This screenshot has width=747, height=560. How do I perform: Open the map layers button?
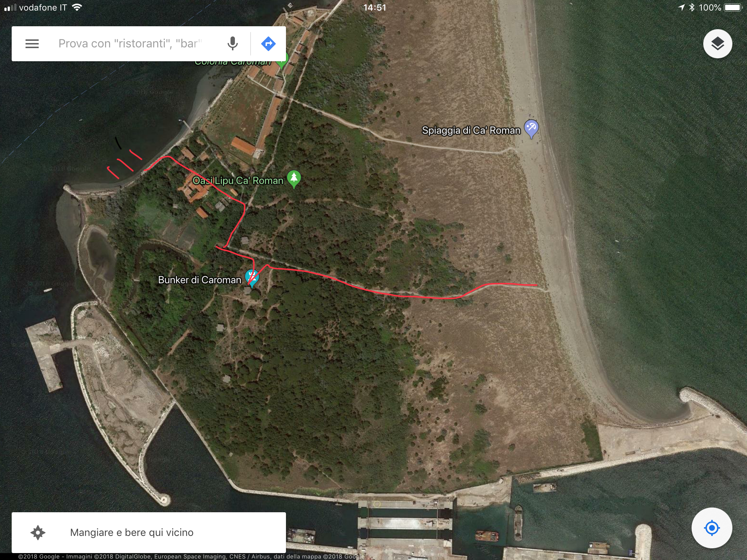(717, 44)
